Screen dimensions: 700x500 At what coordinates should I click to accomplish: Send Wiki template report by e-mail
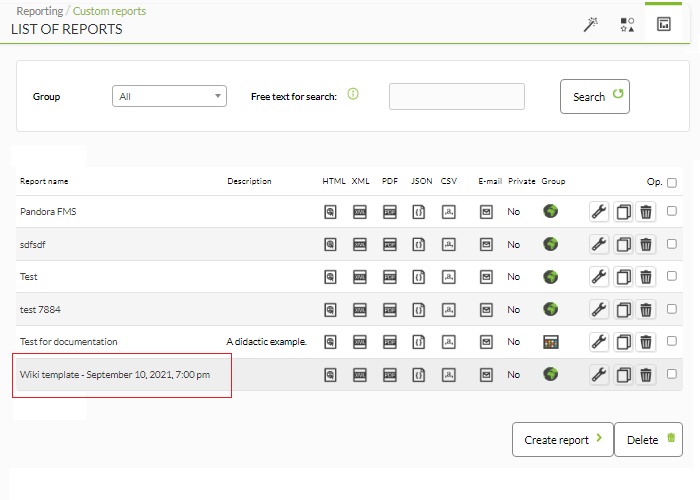486,375
